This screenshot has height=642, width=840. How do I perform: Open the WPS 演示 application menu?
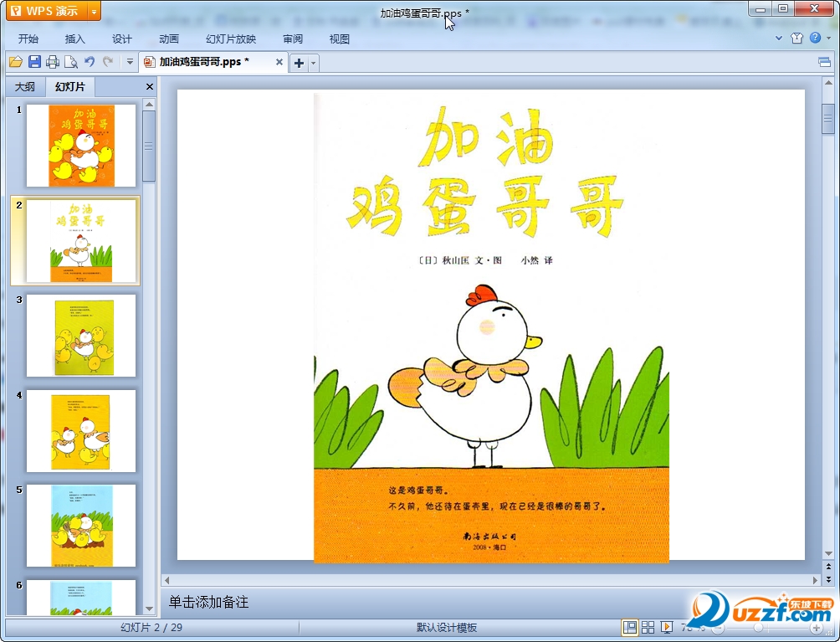46,11
